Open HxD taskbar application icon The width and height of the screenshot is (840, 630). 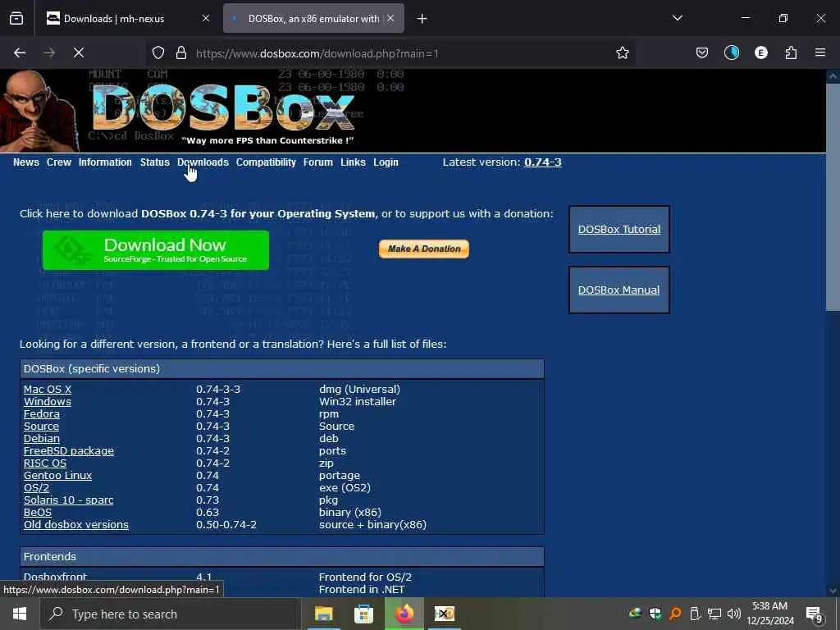(x=444, y=614)
